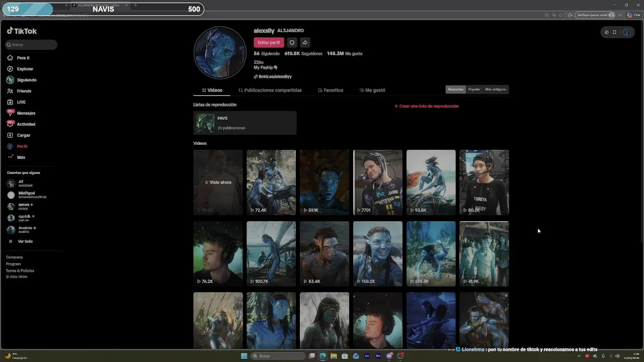Viewport: 644px width, 362px height.
Task: Open the Windows Start menu
Action: [x=244, y=356]
